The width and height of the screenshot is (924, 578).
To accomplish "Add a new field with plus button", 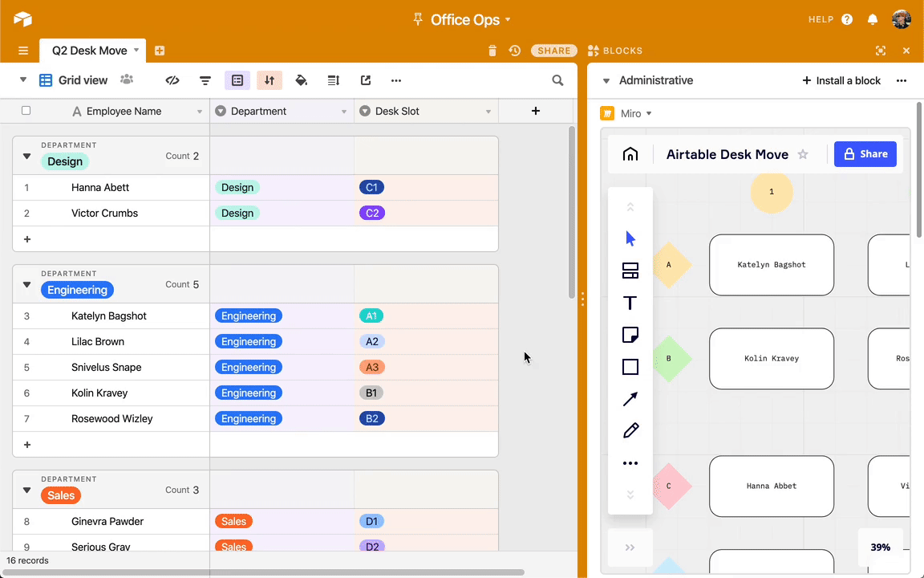I will (x=536, y=111).
